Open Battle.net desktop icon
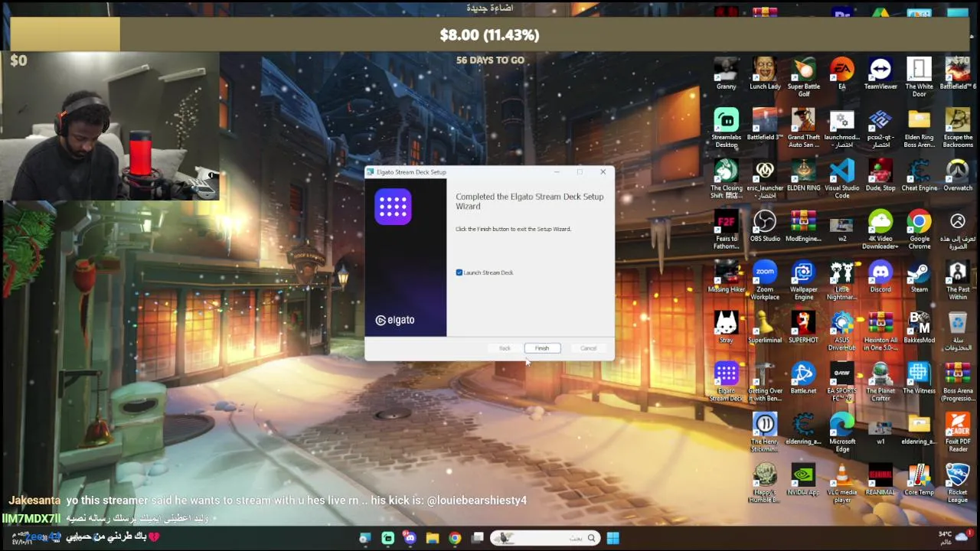The width and height of the screenshot is (980, 551). pos(803,378)
